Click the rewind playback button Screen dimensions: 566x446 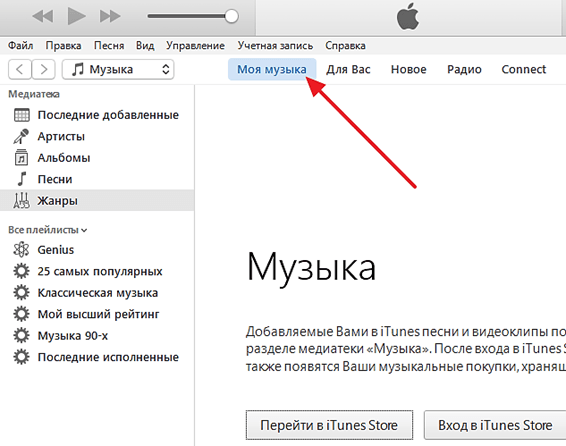click(43, 16)
